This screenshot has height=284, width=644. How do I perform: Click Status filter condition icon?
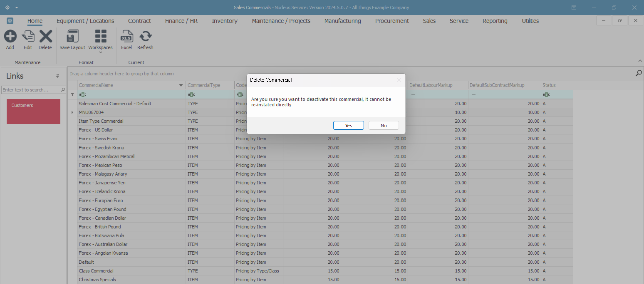(546, 95)
